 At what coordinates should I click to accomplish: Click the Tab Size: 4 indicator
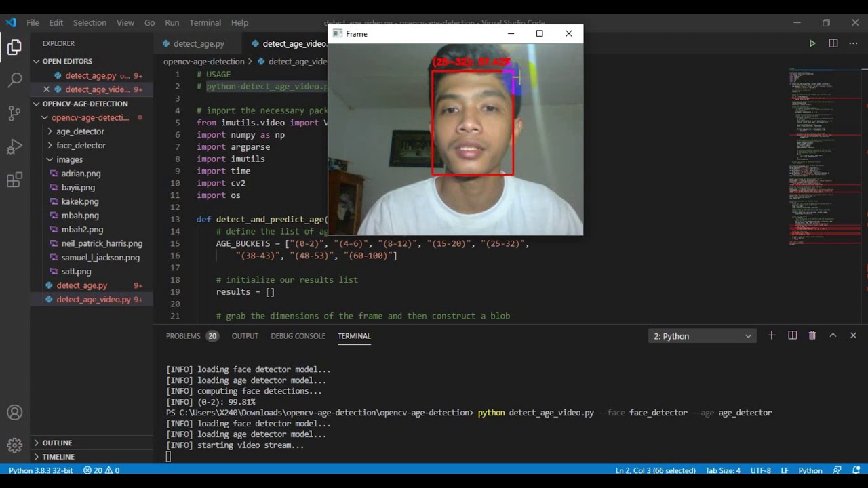(x=723, y=470)
